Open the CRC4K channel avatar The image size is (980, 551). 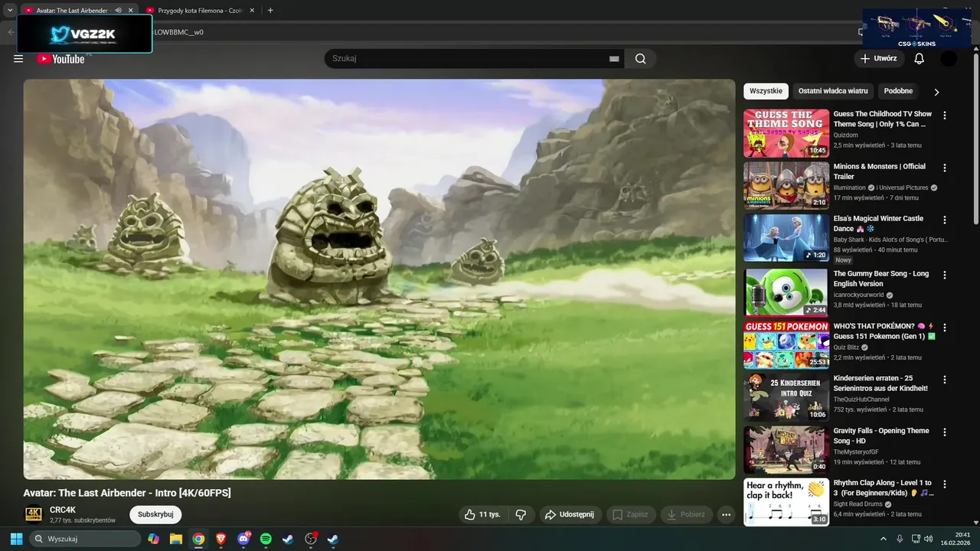(x=34, y=514)
